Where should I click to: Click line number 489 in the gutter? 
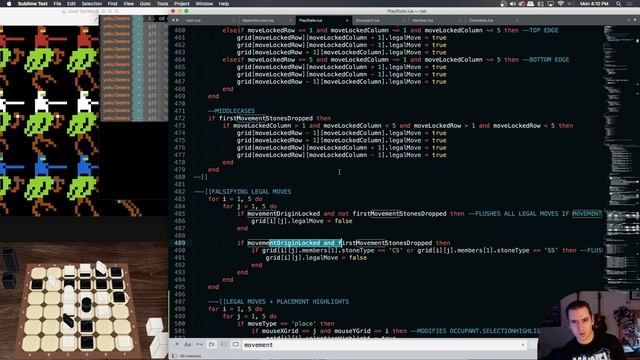click(x=180, y=243)
